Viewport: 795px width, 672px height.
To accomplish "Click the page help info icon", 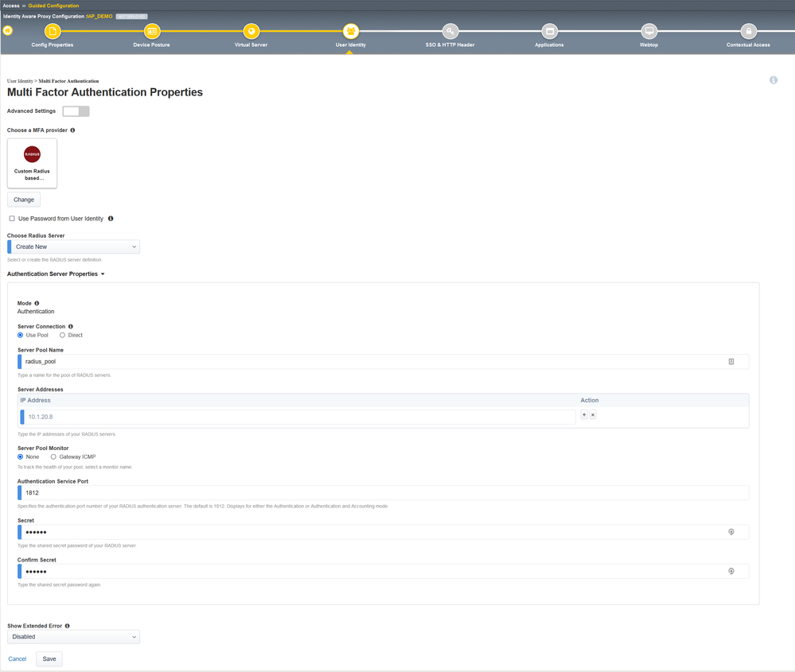I will coord(774,80).
